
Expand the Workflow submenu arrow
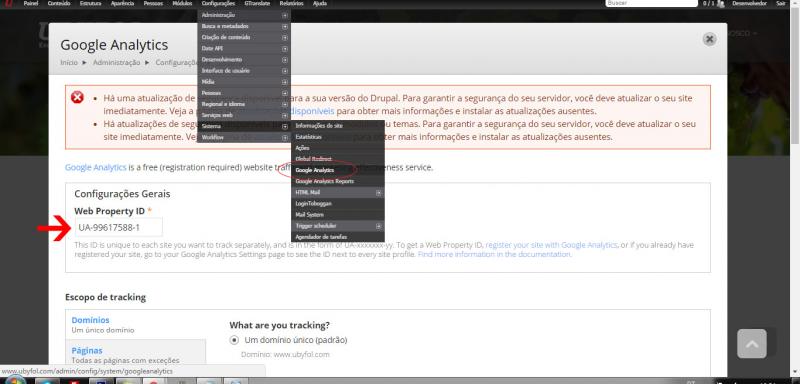[x=285, y=138]
